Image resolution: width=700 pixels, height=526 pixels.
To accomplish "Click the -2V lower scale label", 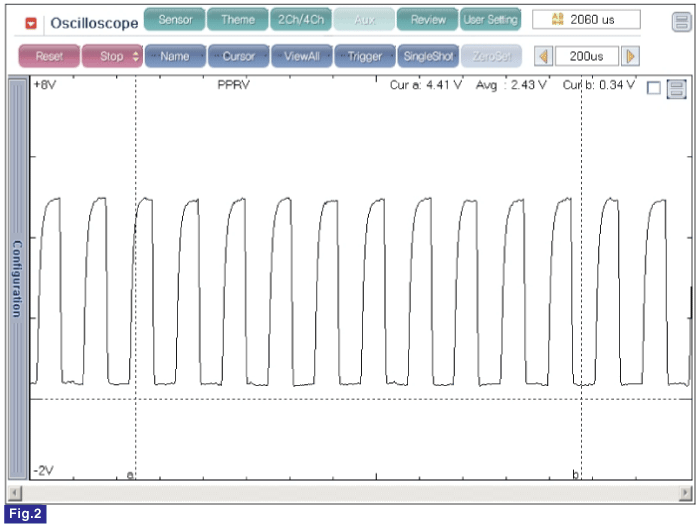I will (43, 470).
